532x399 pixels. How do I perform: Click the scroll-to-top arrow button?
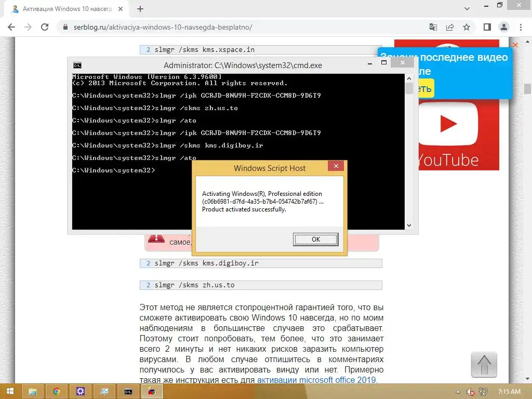484,365
